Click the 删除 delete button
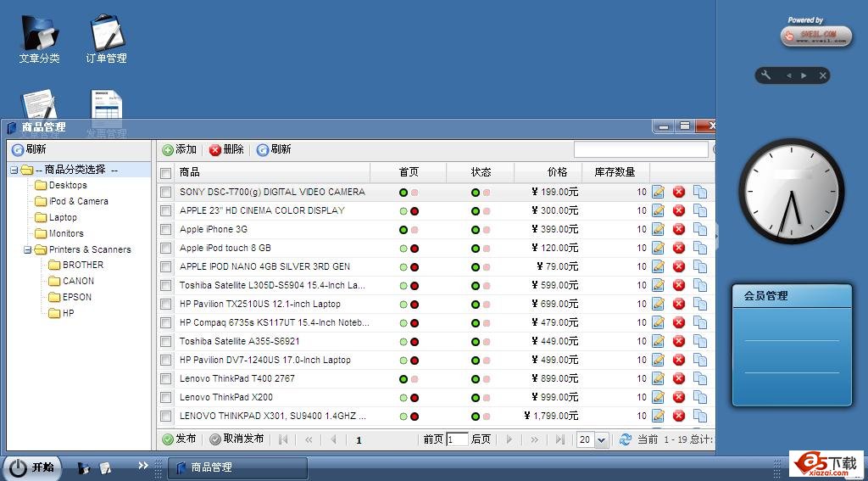Viewport: 868px width, 481px height. pos(226,149)
